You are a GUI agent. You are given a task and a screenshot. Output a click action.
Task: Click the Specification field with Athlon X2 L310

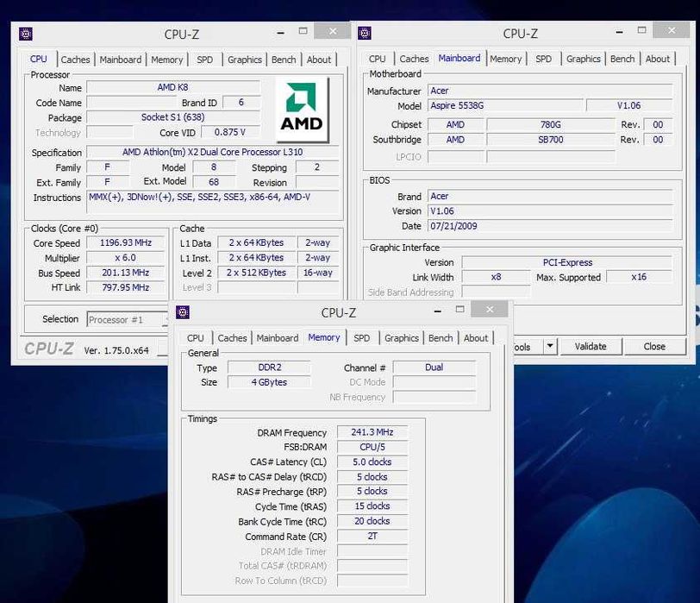[212, 152]
